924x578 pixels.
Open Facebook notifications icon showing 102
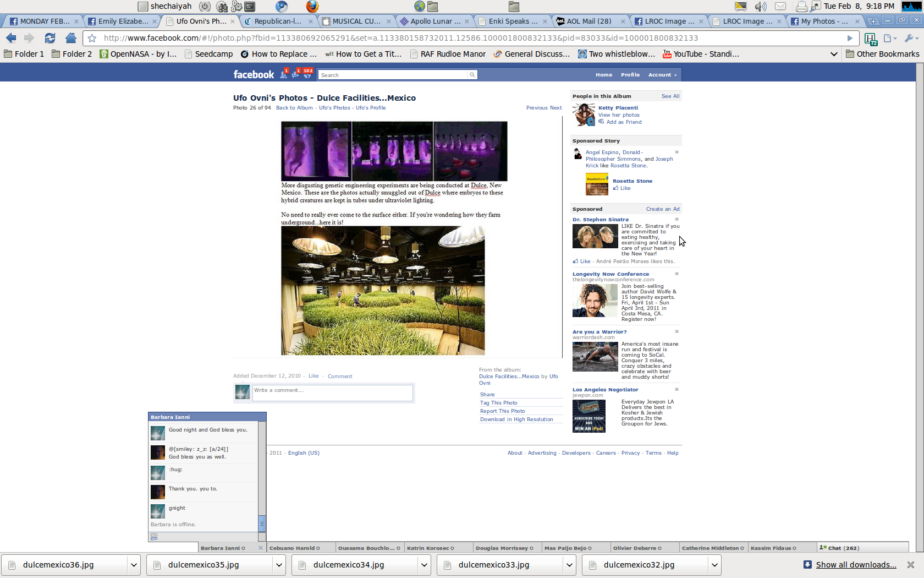[x=307, y=74]
